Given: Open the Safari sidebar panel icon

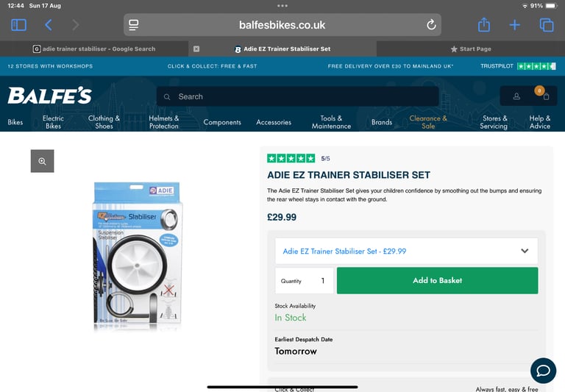Looking at the screenshot, I should pos(18,25).
